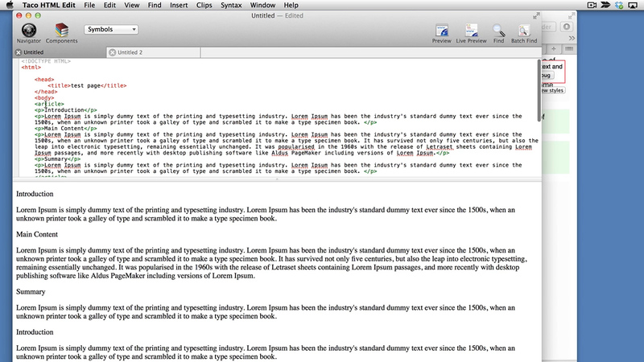The width and height of the screenshot is (644, 362).
Task: Click the Dropbox menu bar icon
Action: [619, 6]
